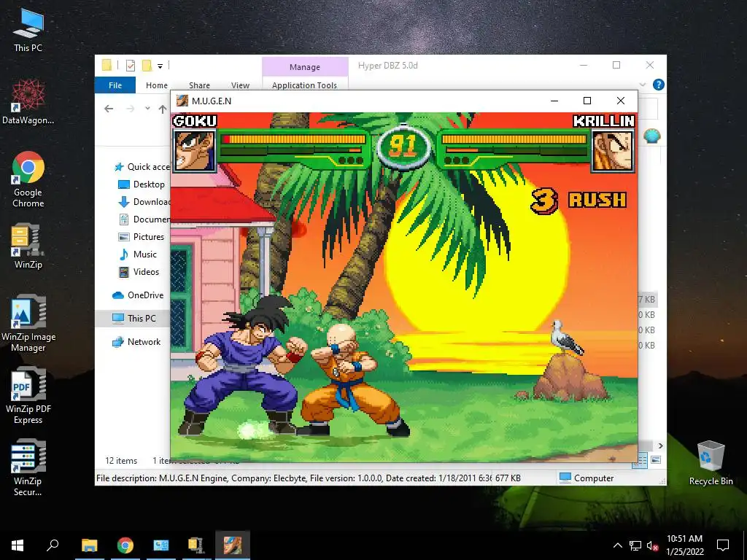Open the Share ribbon tab
Screen dimensions: 747x560
coord(199,85)
